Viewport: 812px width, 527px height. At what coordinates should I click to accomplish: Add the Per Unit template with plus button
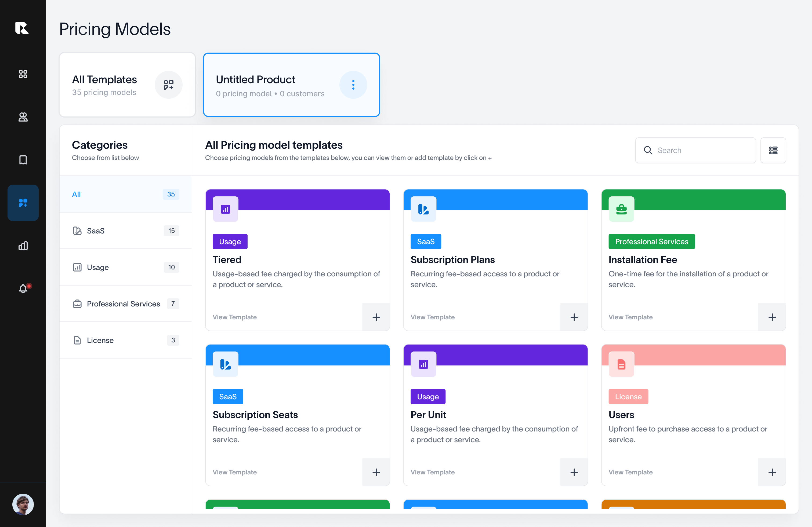574,472
